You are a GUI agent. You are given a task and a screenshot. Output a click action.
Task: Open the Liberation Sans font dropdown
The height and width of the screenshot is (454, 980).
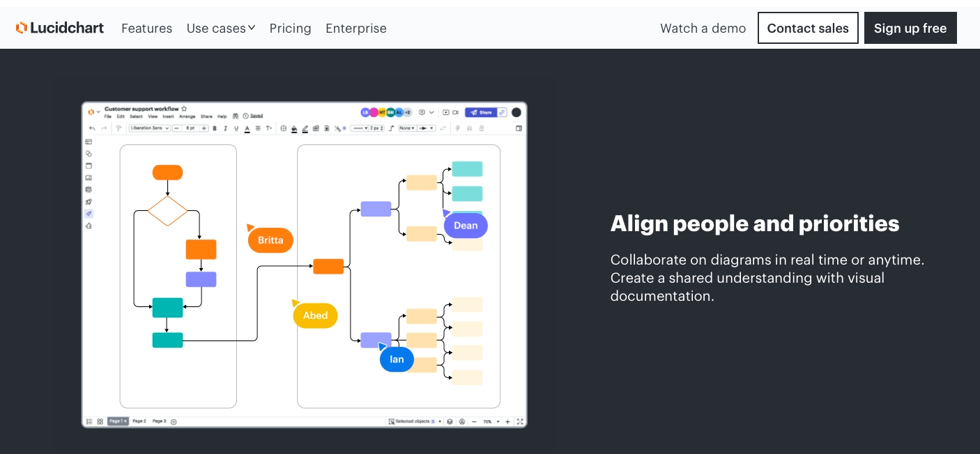click(150, 128)
